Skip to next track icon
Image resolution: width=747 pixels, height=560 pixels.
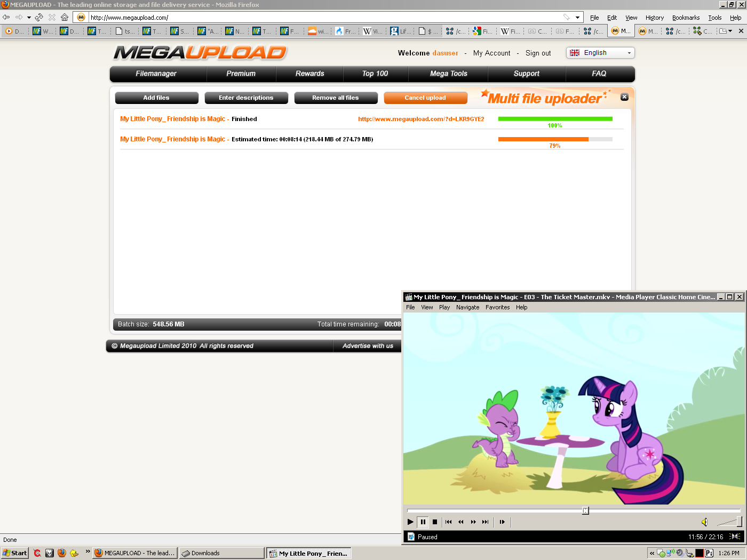tap(485, 522)
